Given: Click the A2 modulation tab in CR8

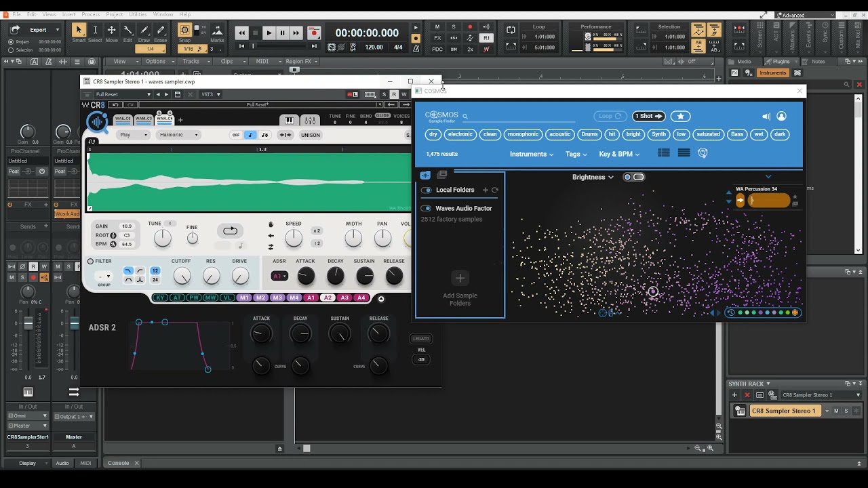Looking at the screenshot, I should (328, 298).
